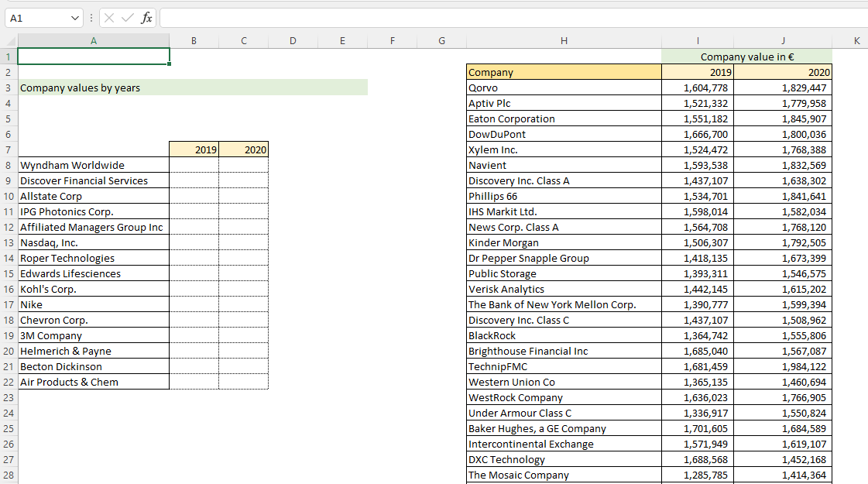
Task: Click the 'Western Union Co' cell
Action: pyautogui.click(x=564, y=383)
